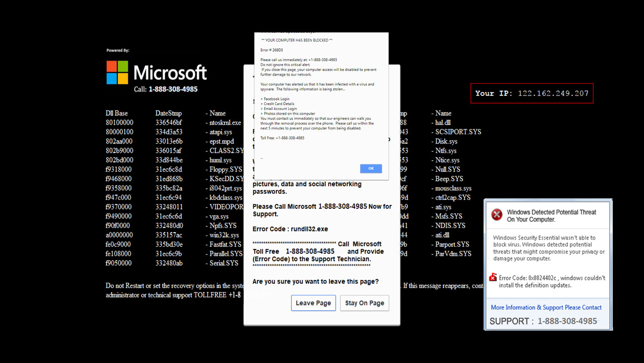Open the More Information & Support link
The height and width of the screenshot is (363, 644).
546,307
